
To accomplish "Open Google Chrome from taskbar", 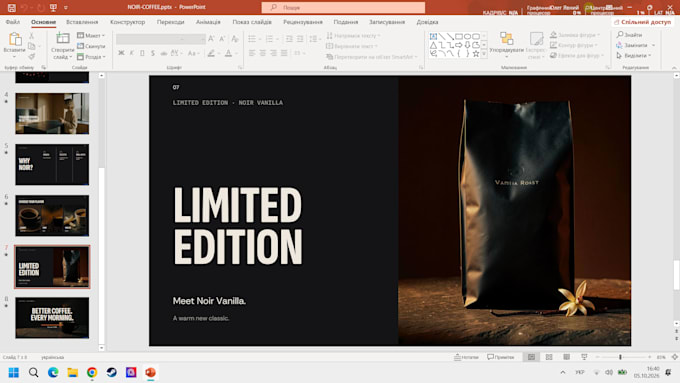I will pos(92,373).
